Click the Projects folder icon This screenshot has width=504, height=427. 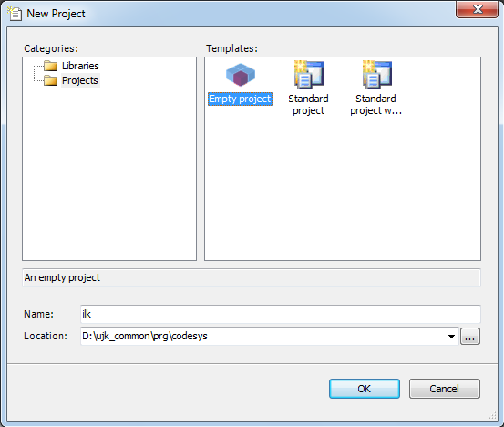[50, 80]
